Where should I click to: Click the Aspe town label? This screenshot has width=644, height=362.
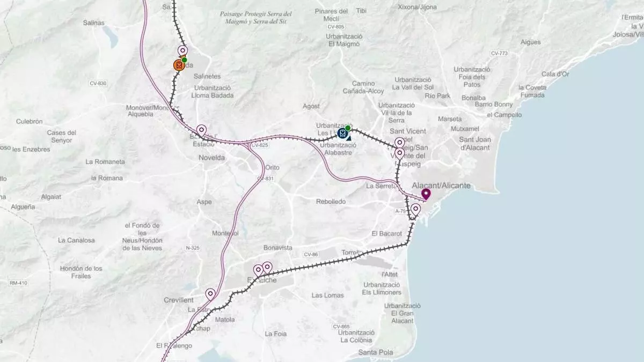204,202
